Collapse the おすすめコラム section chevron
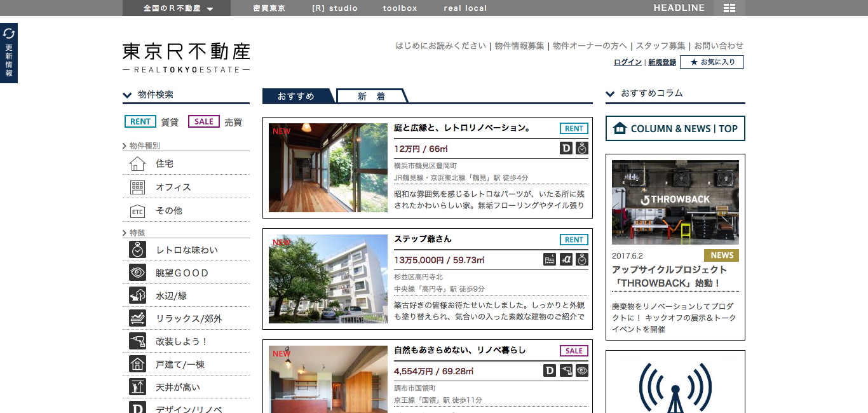Viewport: 868px width, 413px height. click(610, 94)
